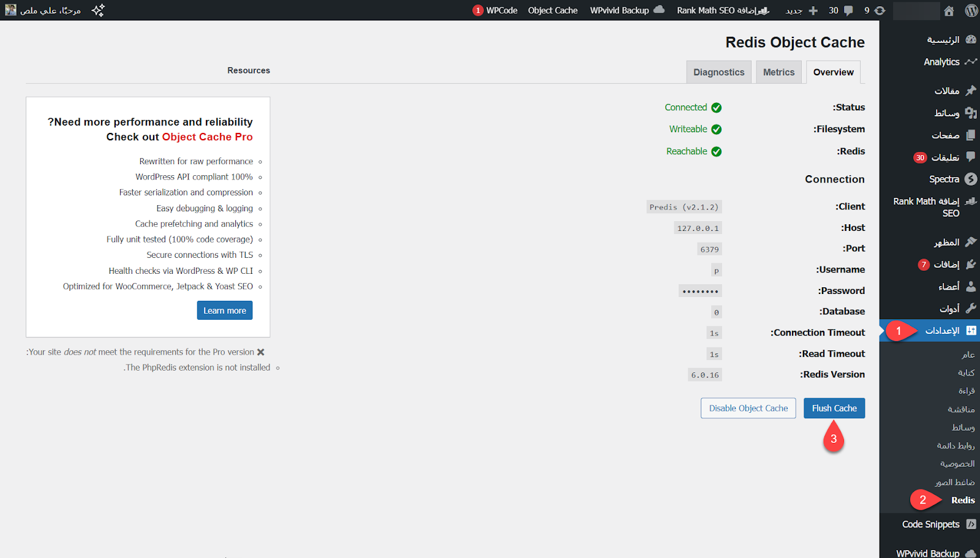Open the Object Cache Pro link
Screen dimensions: 980x558
pyautogui.click(x=207, y=137)
